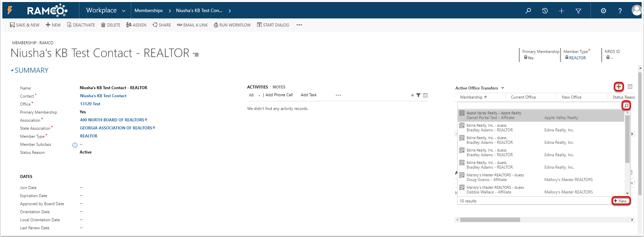644x237 pixels.
Task: Open the settings gear icon
Action: click(x=603, y=11)
